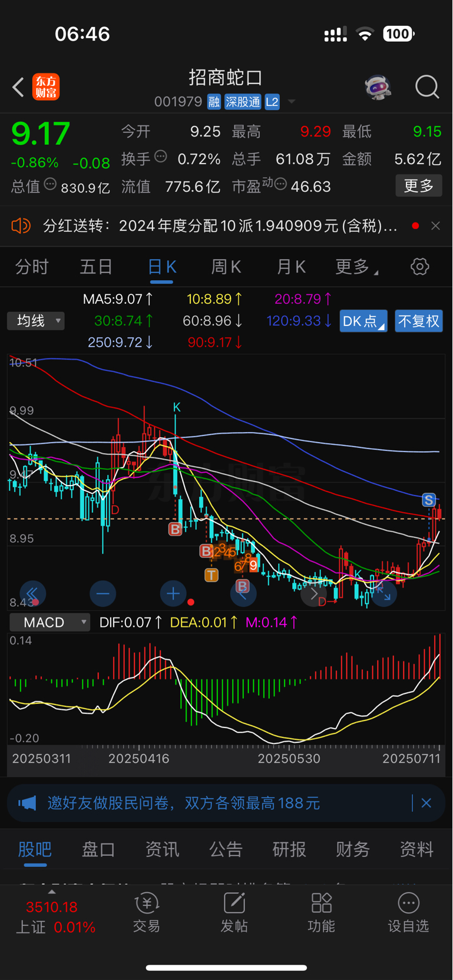Select the 日K chart tab

point(161,267)
